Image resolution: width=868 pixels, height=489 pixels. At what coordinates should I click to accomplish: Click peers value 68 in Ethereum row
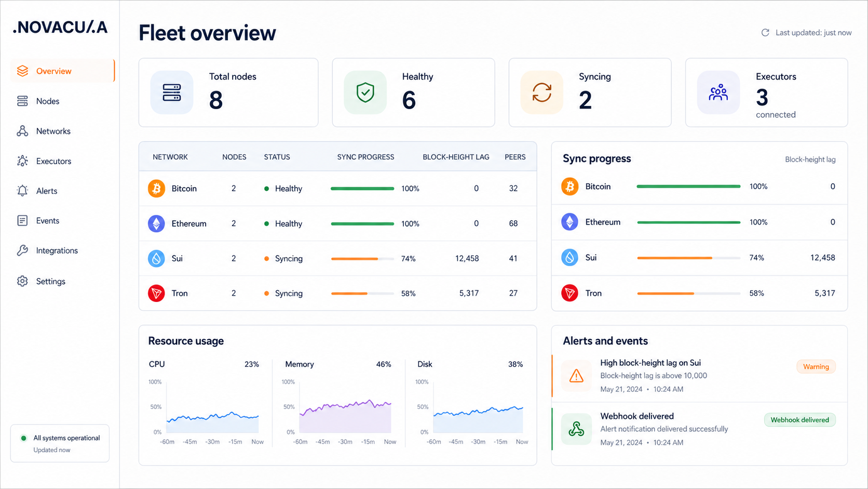(513, 223)
